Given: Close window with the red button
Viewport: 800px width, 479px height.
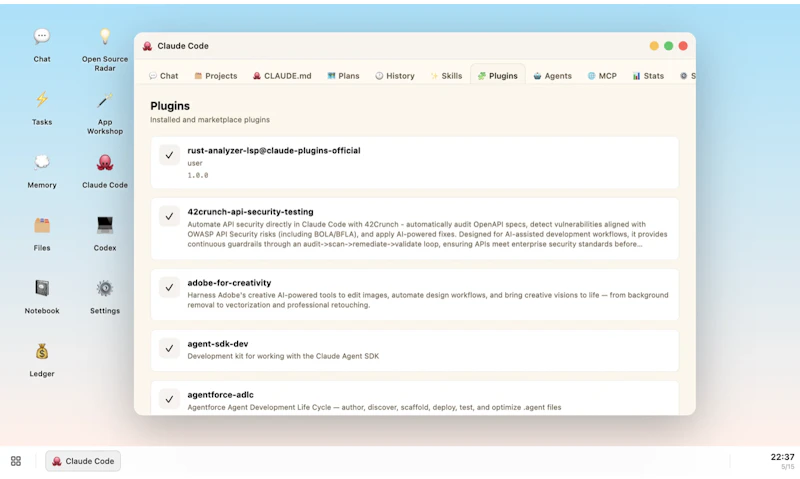Looking at the screenshot, I should pyautogui.click(x=683, y=46).
